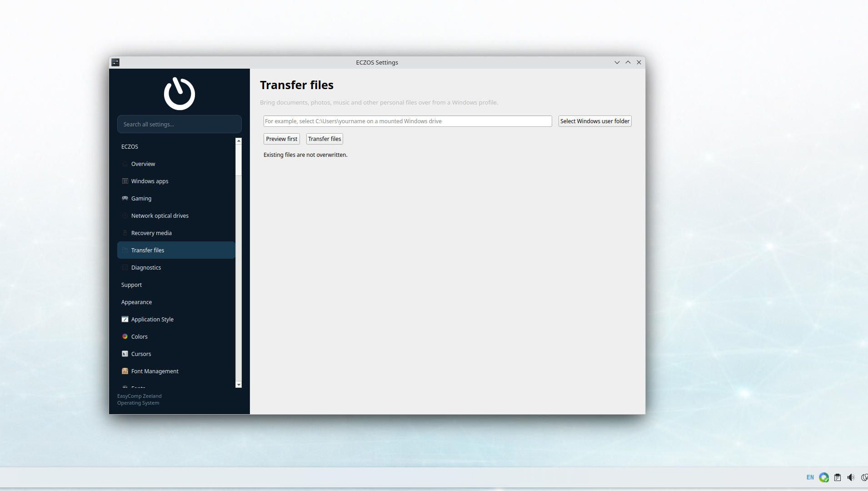Open the clipboard tray icon
Screen dimensions: 868x491
[x=838, y=477]
